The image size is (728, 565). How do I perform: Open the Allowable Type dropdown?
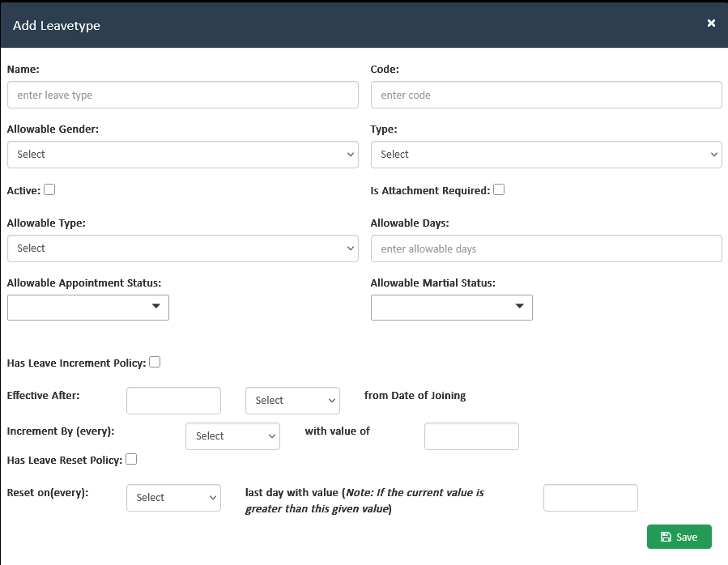tap(182, 249)
